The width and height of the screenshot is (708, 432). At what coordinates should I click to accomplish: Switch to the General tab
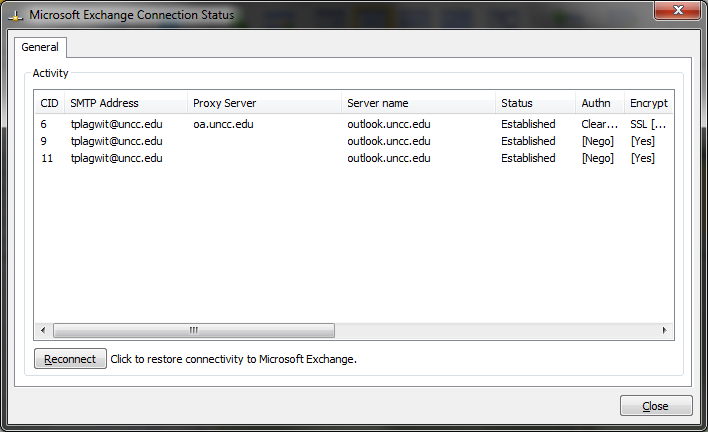pos(40,47)
